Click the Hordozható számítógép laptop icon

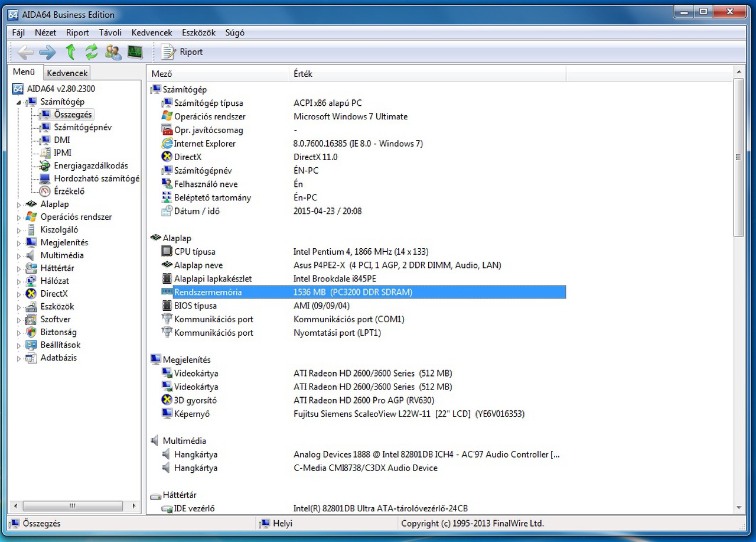[x=44, y=178]
